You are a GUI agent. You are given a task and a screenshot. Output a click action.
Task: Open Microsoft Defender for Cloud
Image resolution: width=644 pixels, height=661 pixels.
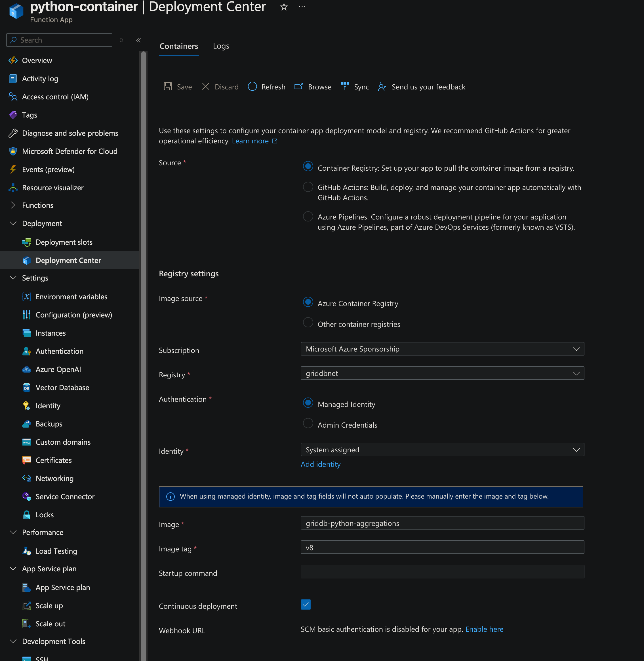click(x=69, y=151)
